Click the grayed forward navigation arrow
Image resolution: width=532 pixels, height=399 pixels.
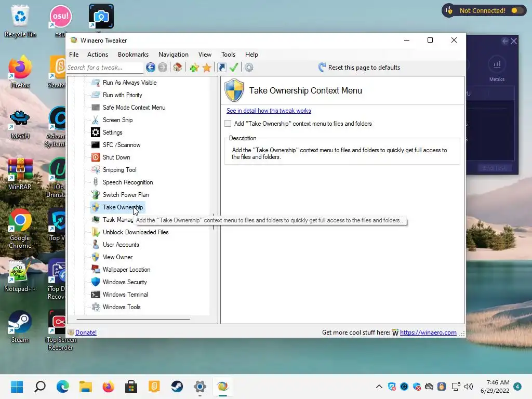coord(163,68)
